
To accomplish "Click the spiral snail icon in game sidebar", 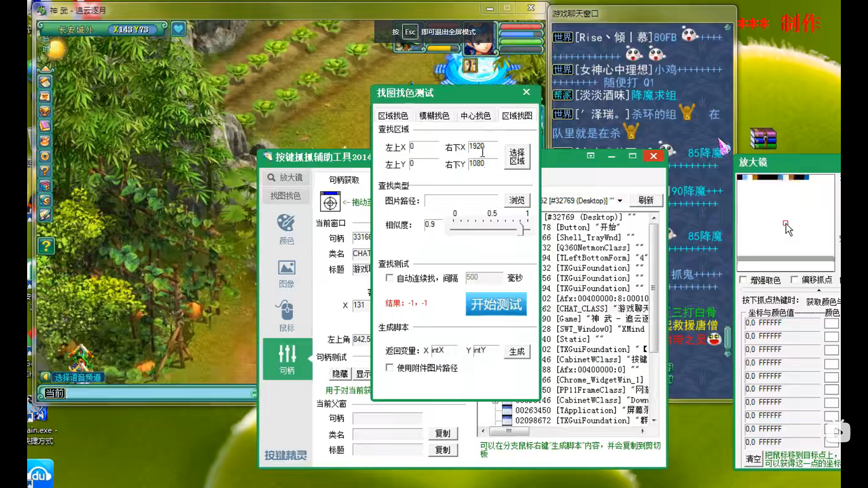I will coord(45,200).
